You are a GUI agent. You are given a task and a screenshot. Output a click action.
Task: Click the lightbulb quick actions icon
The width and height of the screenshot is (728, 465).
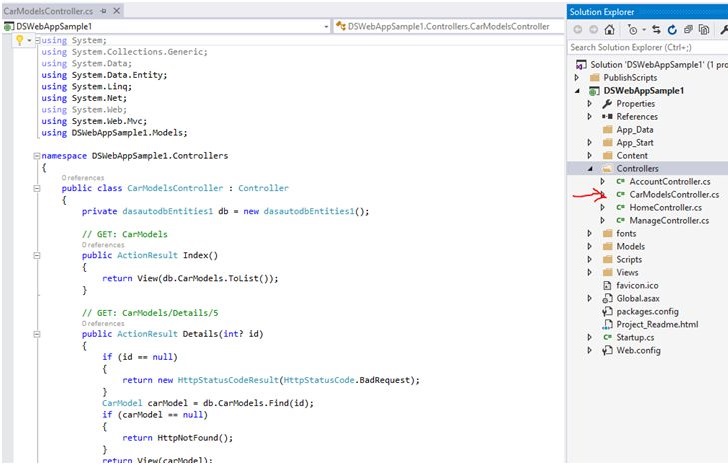click(18, 41)
